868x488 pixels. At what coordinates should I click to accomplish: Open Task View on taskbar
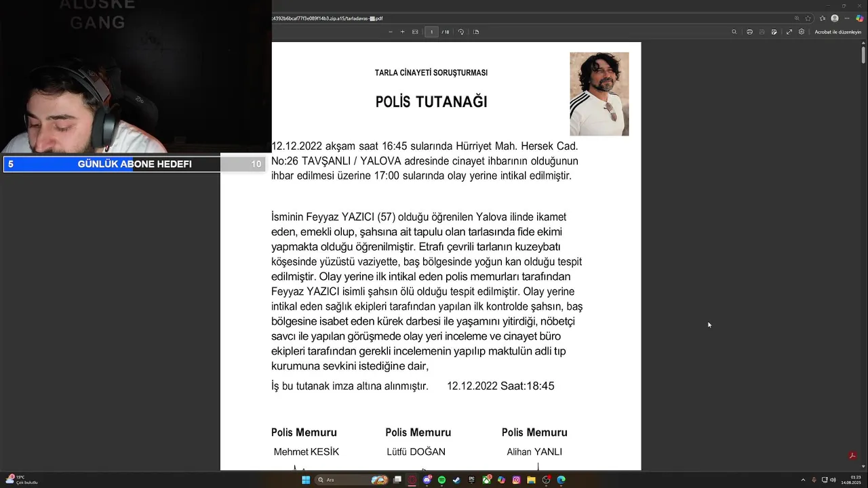397,480
